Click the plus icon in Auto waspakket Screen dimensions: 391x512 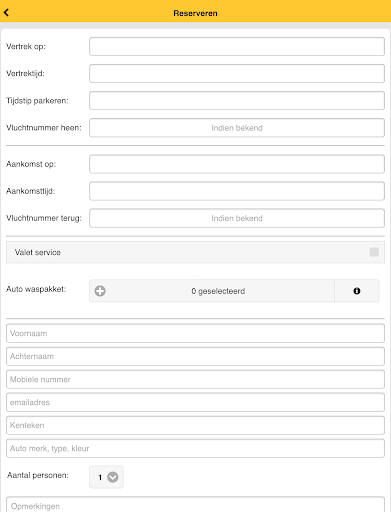pos(100,291)
